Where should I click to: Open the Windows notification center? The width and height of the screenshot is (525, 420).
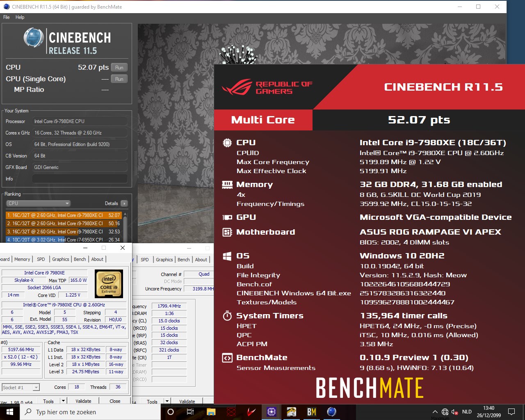511,412
